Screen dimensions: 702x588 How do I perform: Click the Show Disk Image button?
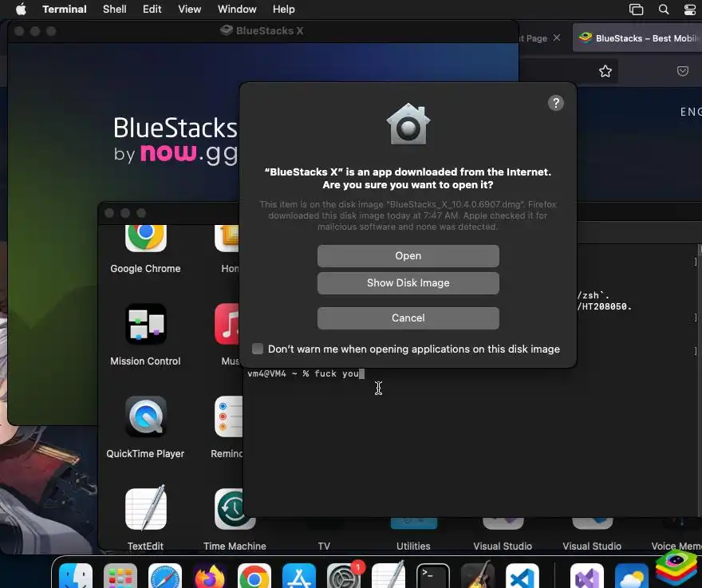pyautogui.click(x=408, y=283)
